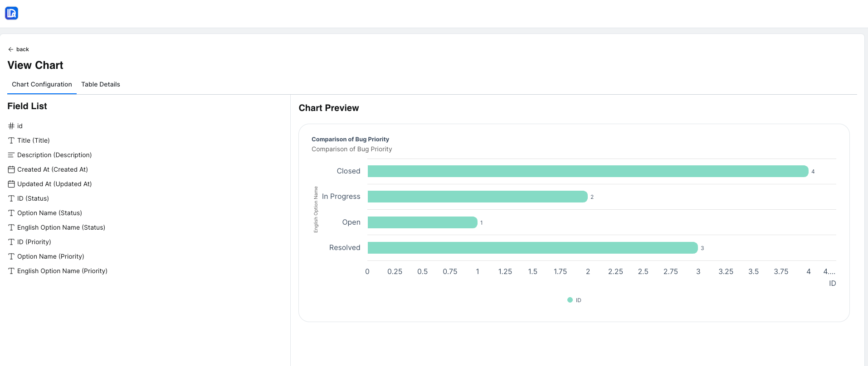Select English Option Name (Priority) field
The image size is (868, 366).
pyautogui.click(x=62, y=271)
